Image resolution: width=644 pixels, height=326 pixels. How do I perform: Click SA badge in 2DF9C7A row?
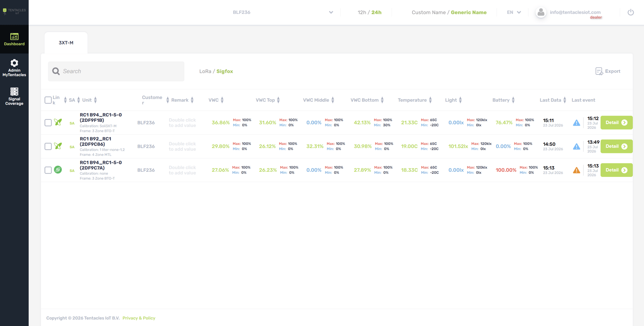(x=72, y=171)
